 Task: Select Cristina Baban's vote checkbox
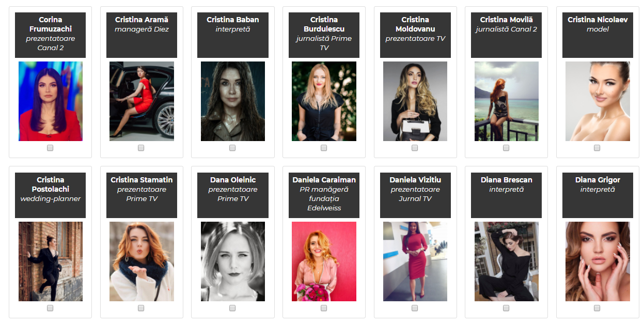pos(232,148)
